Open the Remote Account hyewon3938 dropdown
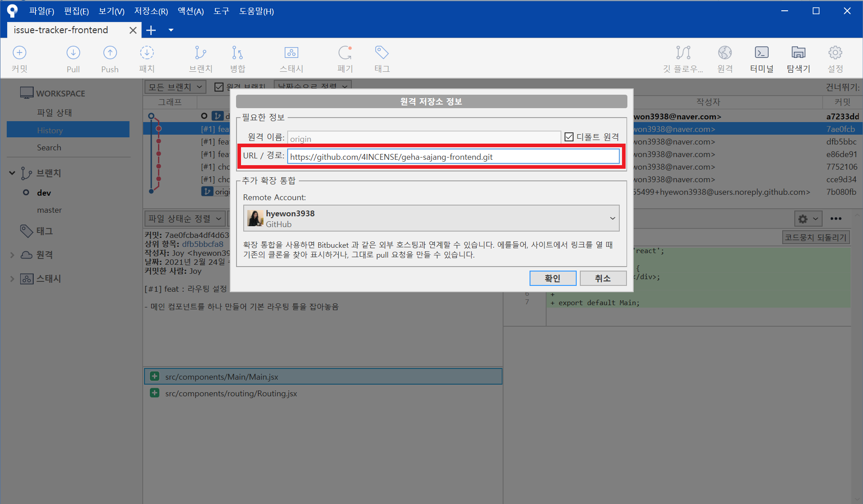This screenshot has height=504, width=863. (x=431, y=218)
